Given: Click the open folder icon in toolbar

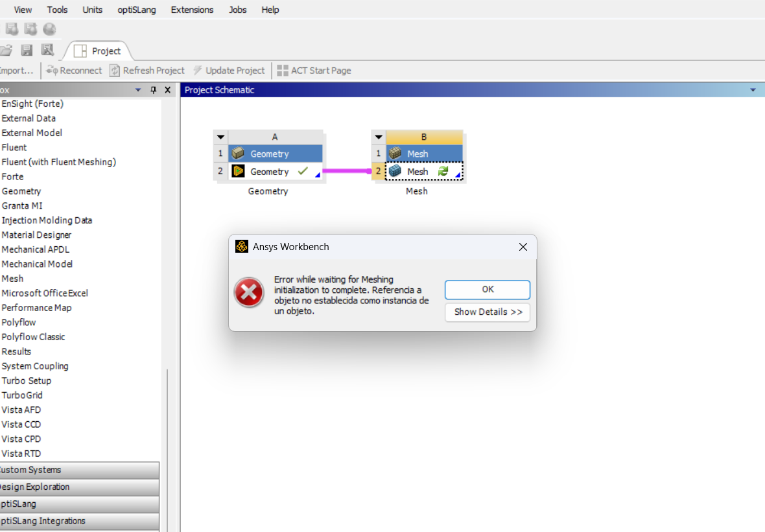Looking at the screenshot, I should click(6, 51).
